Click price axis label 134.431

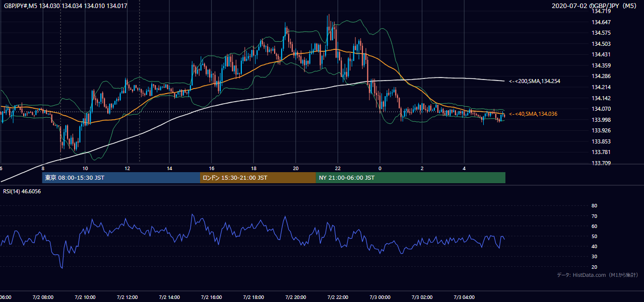coord(601,54)
